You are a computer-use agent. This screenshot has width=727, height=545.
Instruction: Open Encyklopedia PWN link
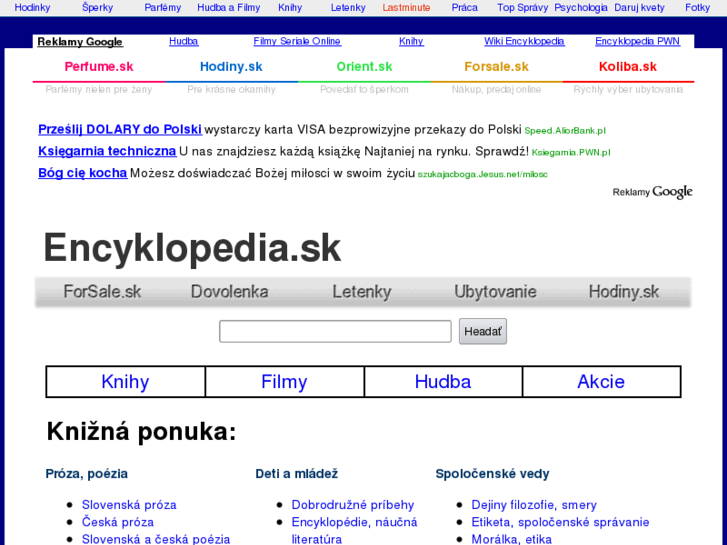638,41
